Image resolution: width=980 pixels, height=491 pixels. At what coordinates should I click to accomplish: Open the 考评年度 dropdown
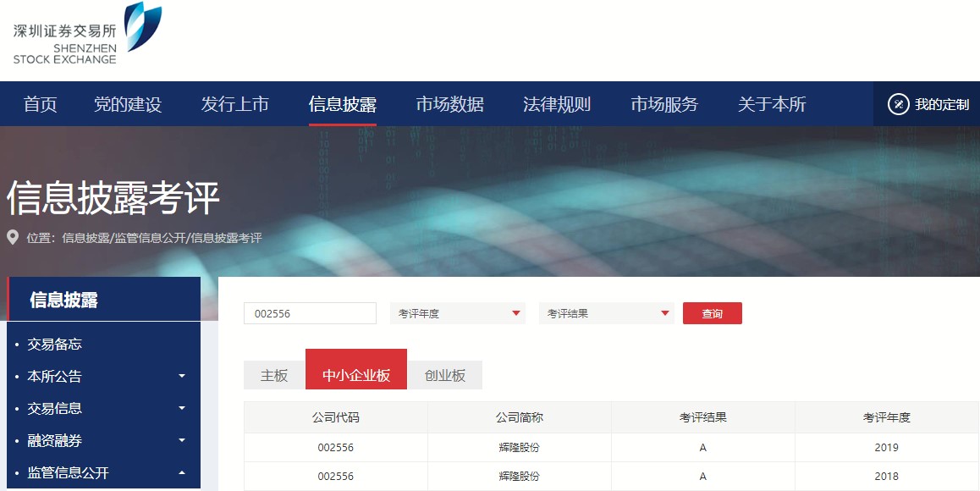point(458,313)
